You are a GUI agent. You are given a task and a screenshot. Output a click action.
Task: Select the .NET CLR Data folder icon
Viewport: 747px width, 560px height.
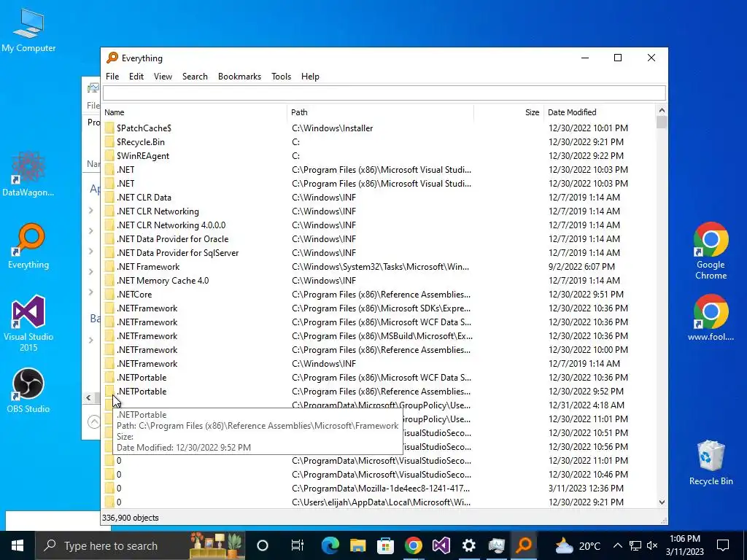110,197
